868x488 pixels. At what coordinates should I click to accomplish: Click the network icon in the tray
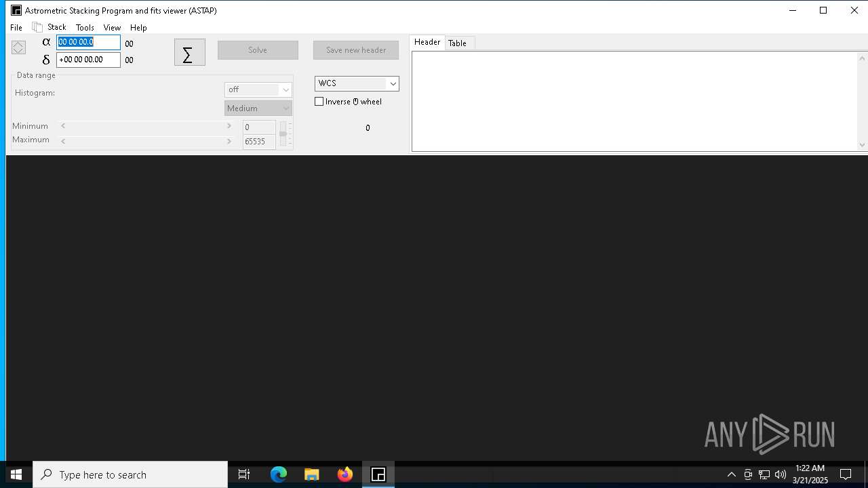(764, 474)
